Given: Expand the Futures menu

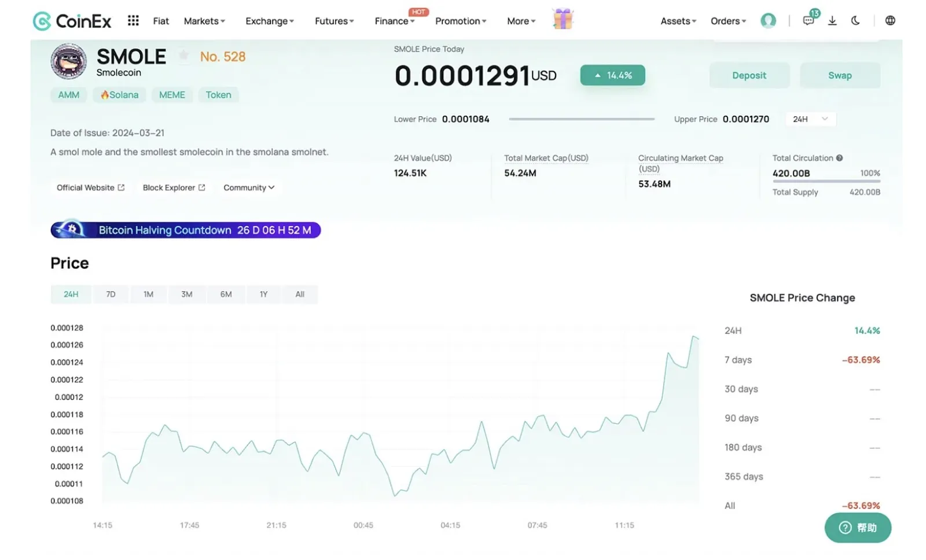Looking at the screenshot, I should (x=334, y=21).
